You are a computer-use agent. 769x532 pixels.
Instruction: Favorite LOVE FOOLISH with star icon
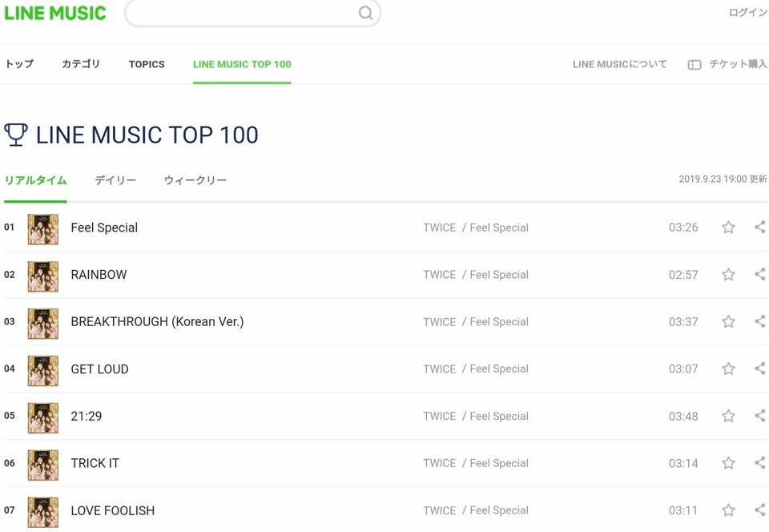tap(728, 510)
